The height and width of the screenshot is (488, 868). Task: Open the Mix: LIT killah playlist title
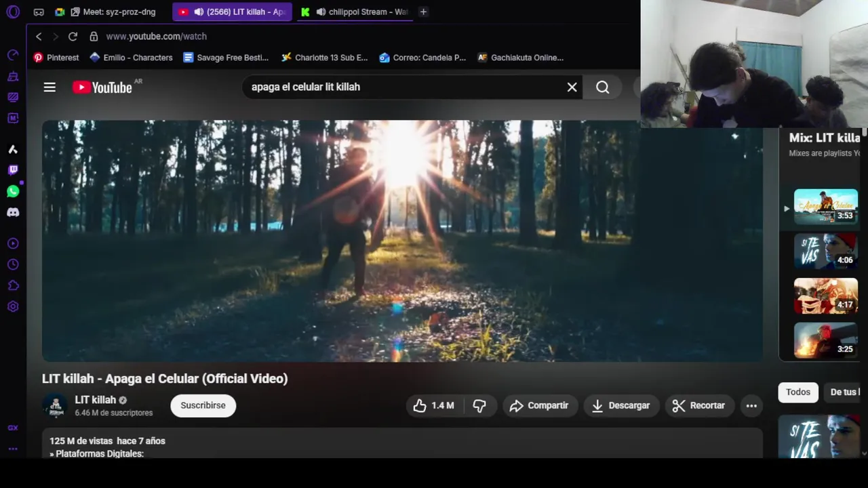coord(825,138)
